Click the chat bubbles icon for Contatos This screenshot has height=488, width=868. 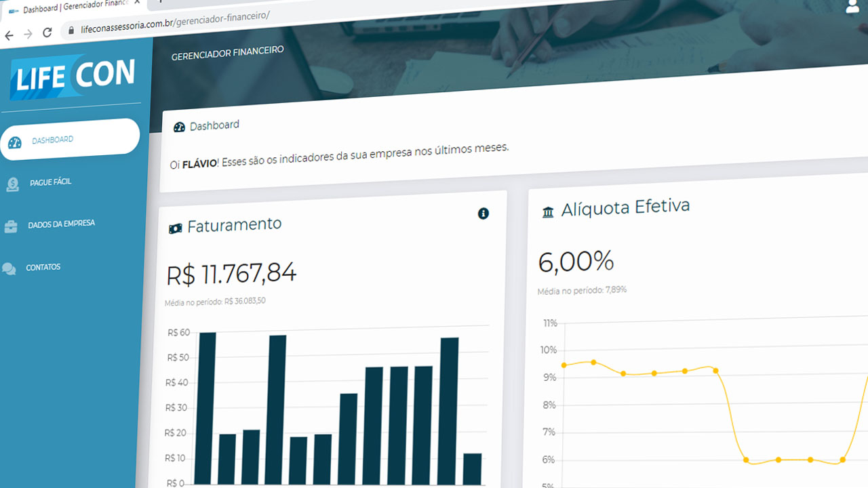pos(9,269)
